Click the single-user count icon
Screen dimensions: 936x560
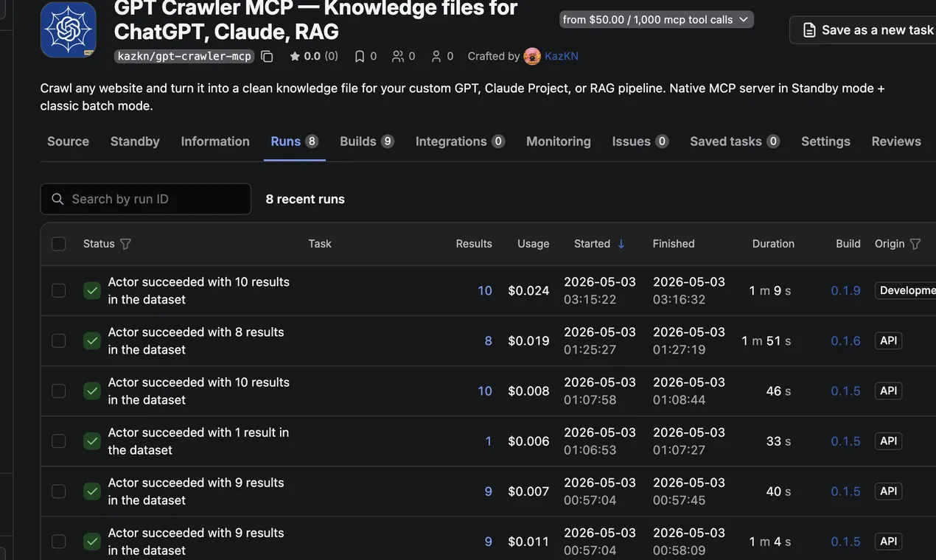point(436,56)
